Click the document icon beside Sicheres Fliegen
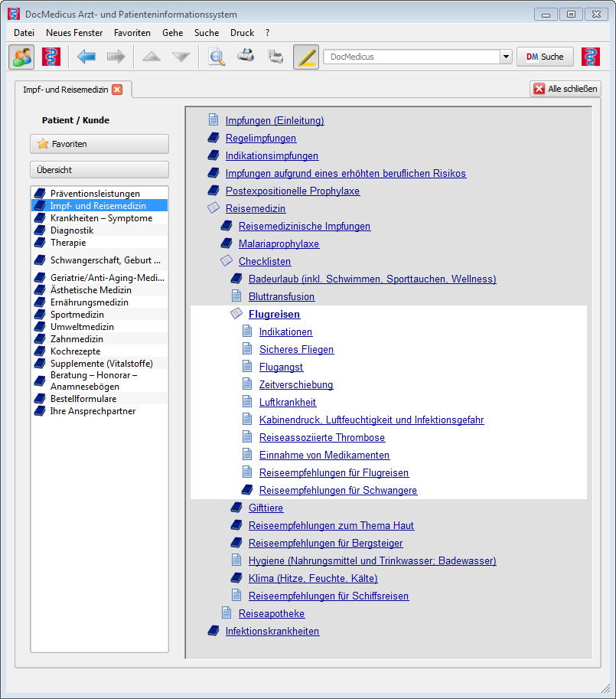The width and height of the screenshot is (616, 699). pos(247,348)
